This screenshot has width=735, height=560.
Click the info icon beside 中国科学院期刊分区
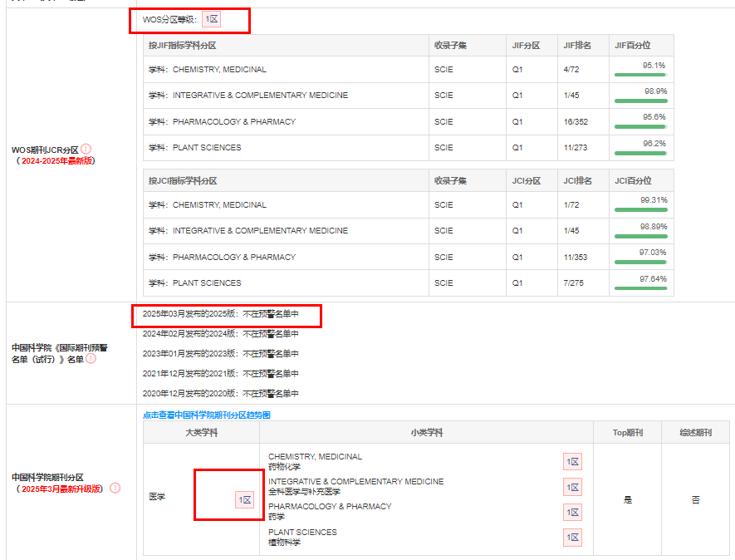(115, 488)
